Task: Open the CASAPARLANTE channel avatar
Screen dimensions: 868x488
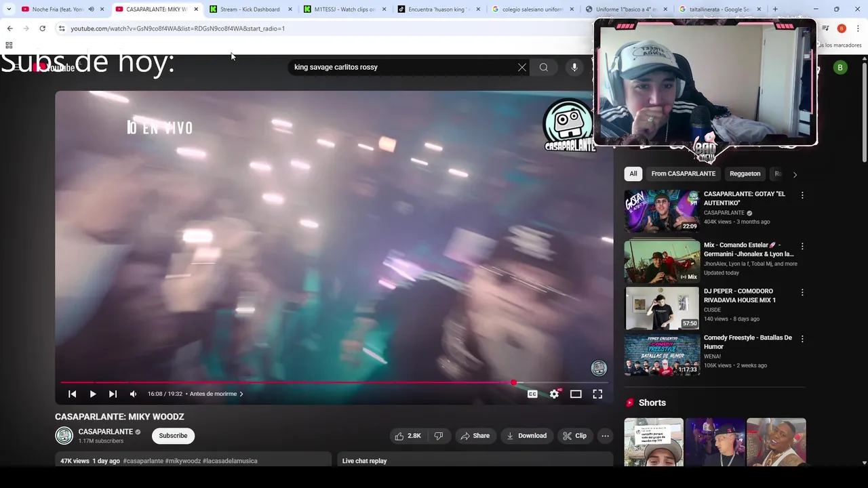Action: [64, 436]
